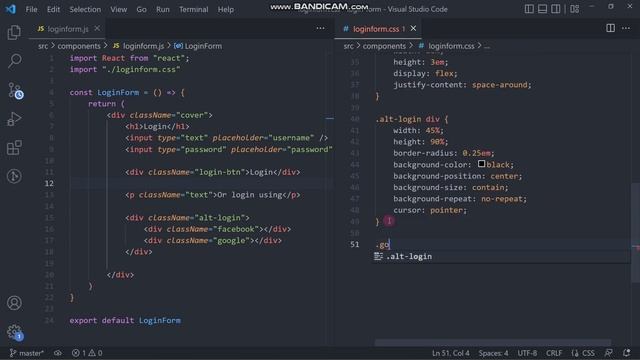Screen dimensions: 640x360
Task: Open the Help menu
Action: (x=225, y=9)
